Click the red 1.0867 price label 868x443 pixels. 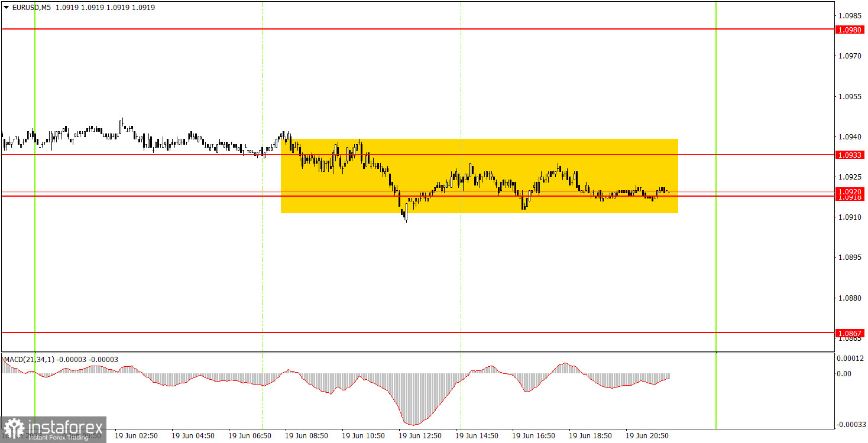(x=849, y=333)
